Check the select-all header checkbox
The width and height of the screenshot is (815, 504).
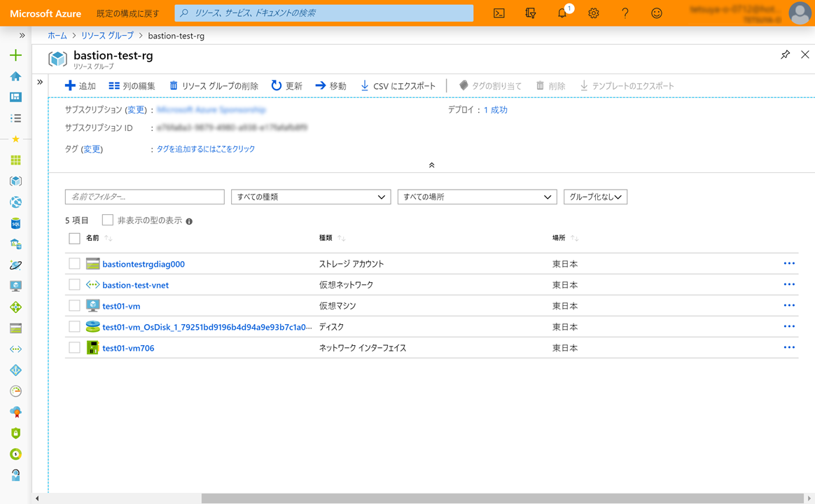74,239
